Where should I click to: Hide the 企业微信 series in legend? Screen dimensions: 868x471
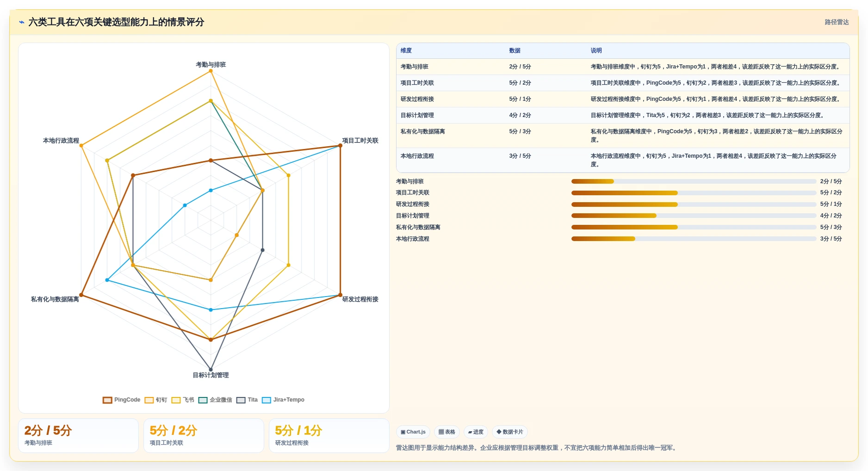[x=203, y=400]
